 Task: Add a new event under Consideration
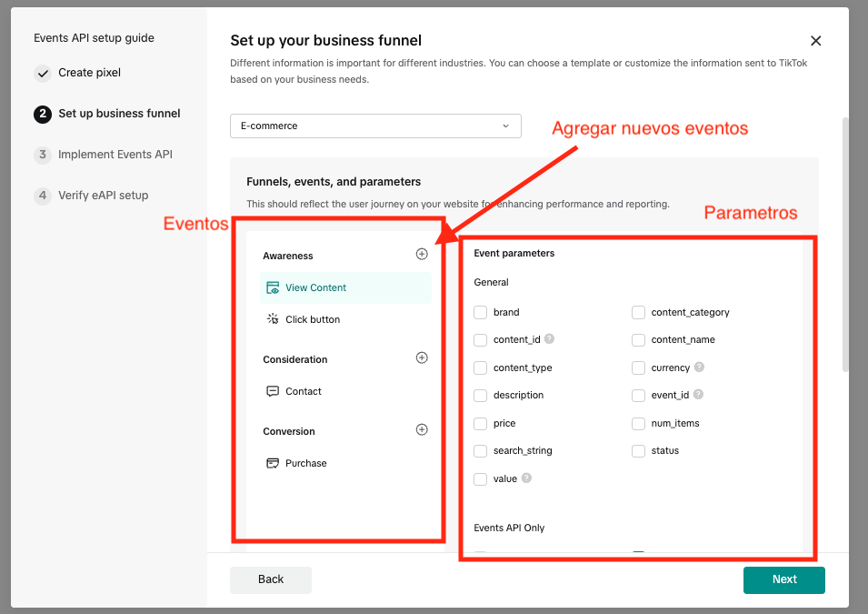[x=422, y=357]
